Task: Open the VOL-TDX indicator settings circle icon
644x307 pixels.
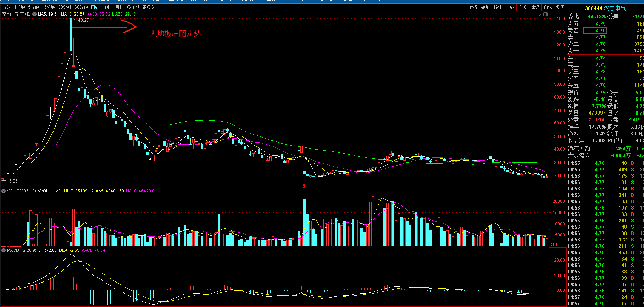Action: [x=4, y=191]
